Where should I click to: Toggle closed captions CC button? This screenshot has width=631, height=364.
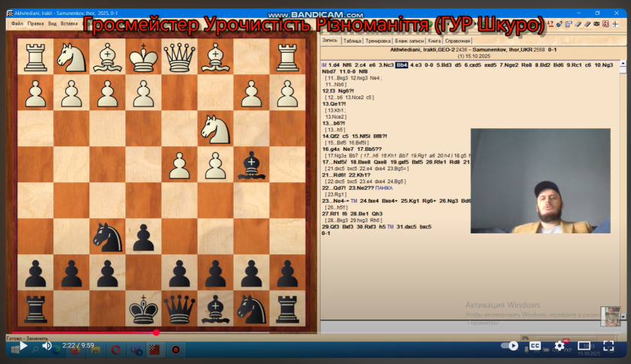(x=536, y=346)
